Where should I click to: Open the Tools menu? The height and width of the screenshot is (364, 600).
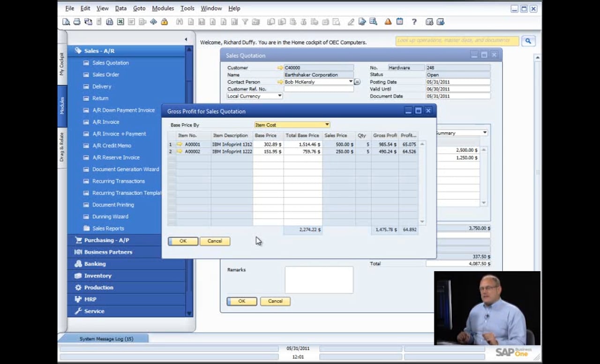click(187, 8)
